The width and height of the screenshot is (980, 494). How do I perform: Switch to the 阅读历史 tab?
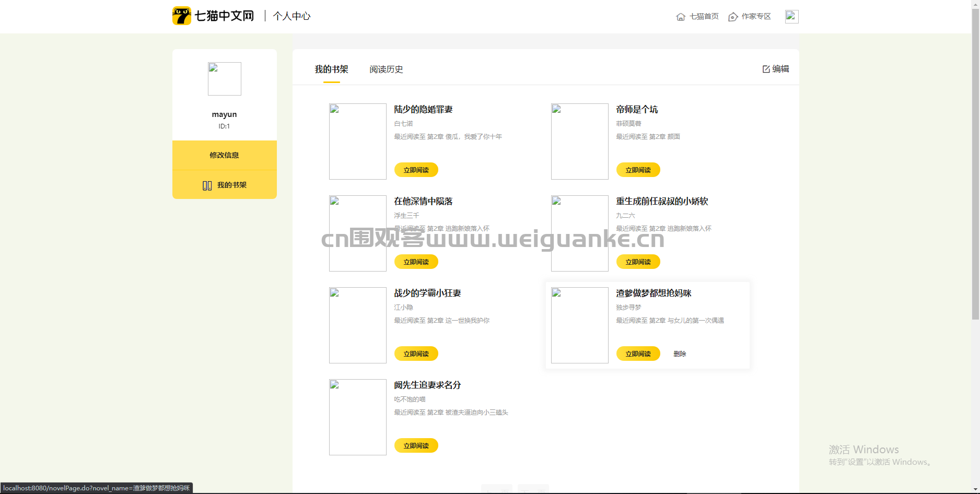point(386,69)
